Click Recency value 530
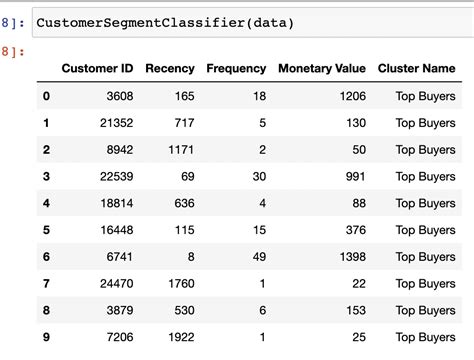Viewport: 474px width, 360px height. (185, 310)
